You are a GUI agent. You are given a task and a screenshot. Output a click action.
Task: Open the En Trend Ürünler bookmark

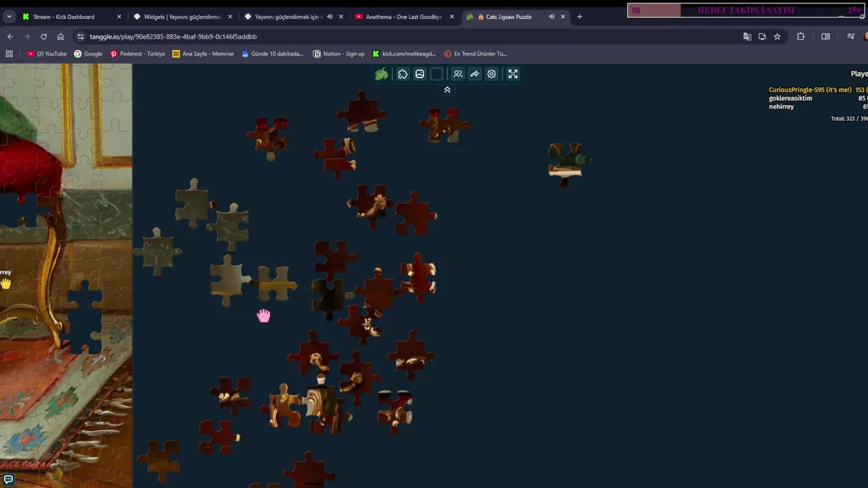[475, 54]
